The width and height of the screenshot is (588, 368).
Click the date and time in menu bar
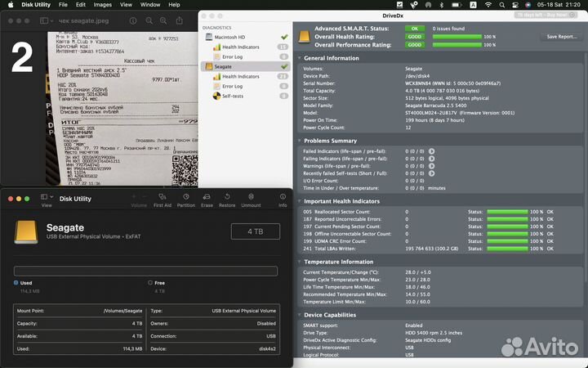pos(559,5)
